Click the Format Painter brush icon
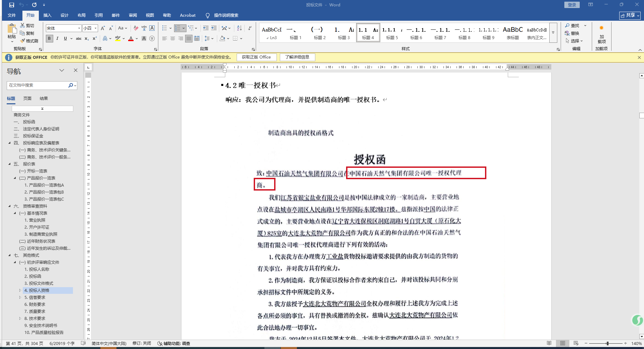This screenshot has height=349, width=644. coord(23,41)
